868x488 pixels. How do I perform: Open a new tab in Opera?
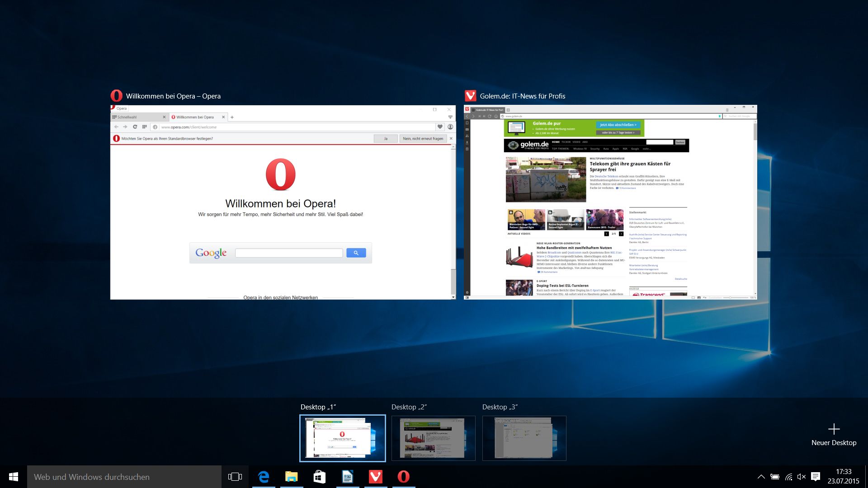[x=232, y=117]
